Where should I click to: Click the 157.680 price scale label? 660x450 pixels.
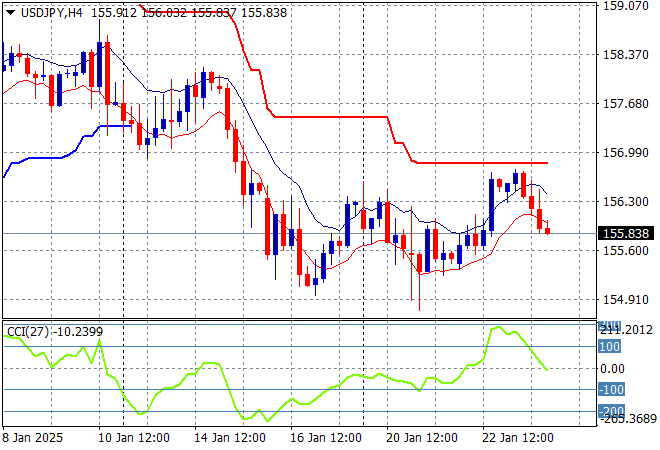pos(622,104)
